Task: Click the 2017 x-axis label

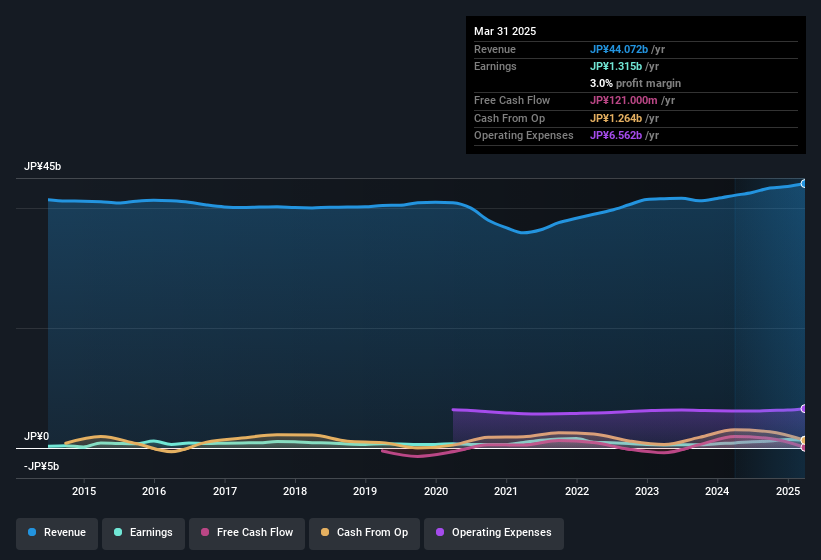Action: tap(225, 491)
